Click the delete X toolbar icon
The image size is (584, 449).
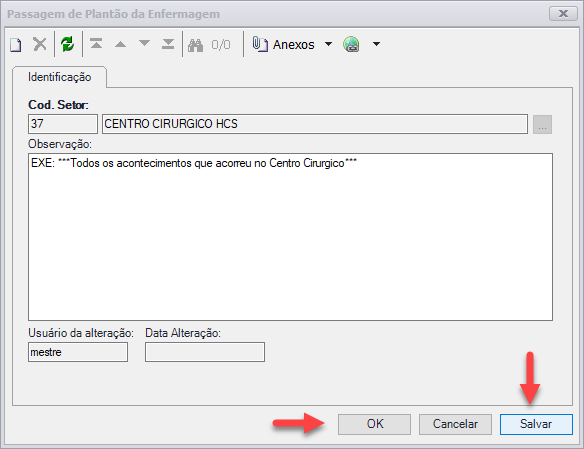click(39, 44)
